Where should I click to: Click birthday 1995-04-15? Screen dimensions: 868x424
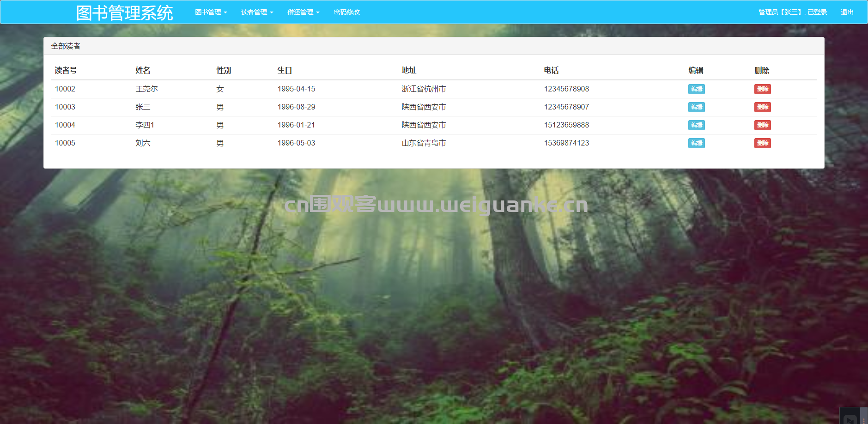(296, 89)
